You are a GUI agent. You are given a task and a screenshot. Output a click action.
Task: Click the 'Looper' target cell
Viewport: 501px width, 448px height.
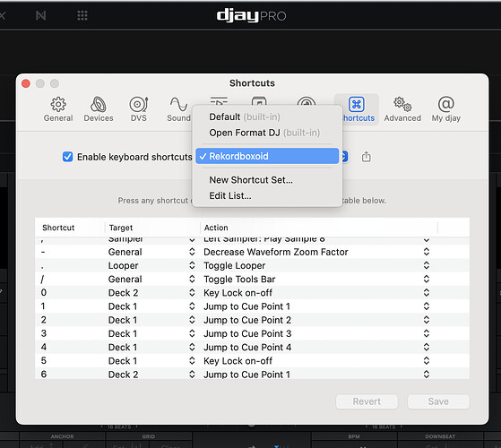[x=124, y=266]
